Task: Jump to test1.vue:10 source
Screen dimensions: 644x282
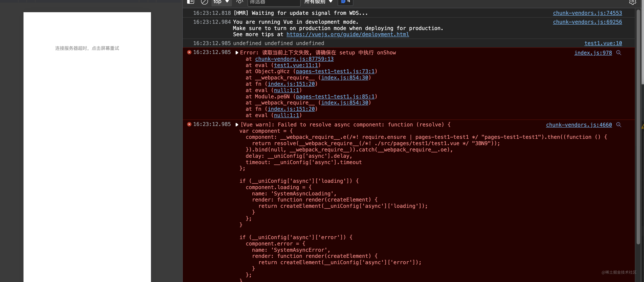Action: click(603, 43)
